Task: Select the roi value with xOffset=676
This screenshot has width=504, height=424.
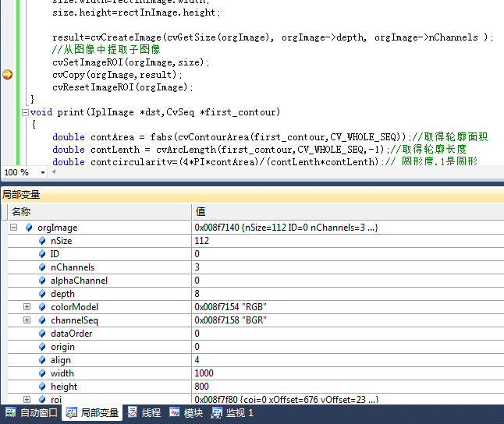Action: pos(286,399)
